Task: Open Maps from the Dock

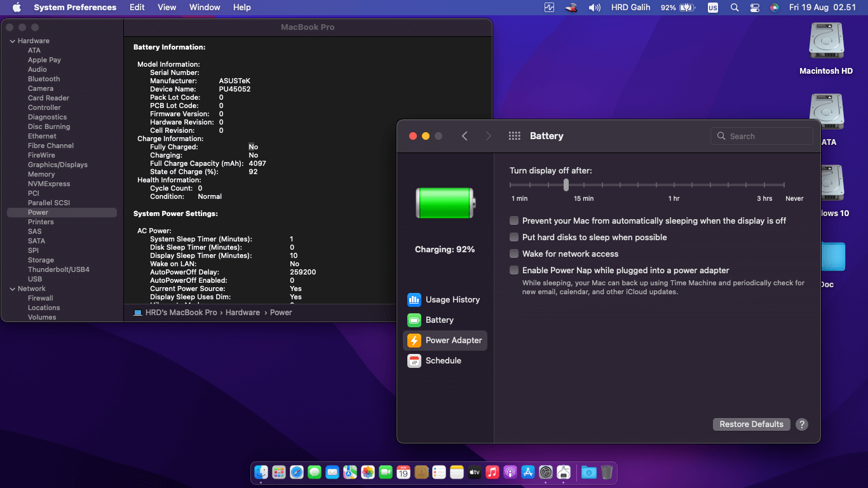Action: (x=350, y=472)
